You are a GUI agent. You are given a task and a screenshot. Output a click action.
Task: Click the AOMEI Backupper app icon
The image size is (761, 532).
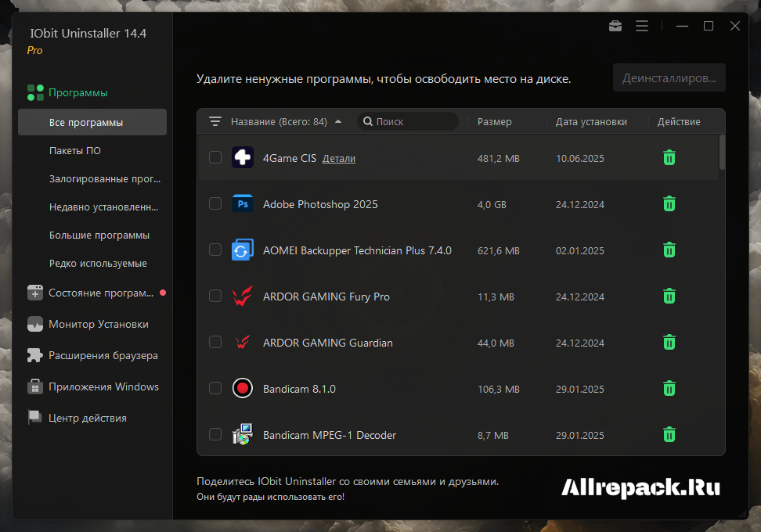[242, 250]
